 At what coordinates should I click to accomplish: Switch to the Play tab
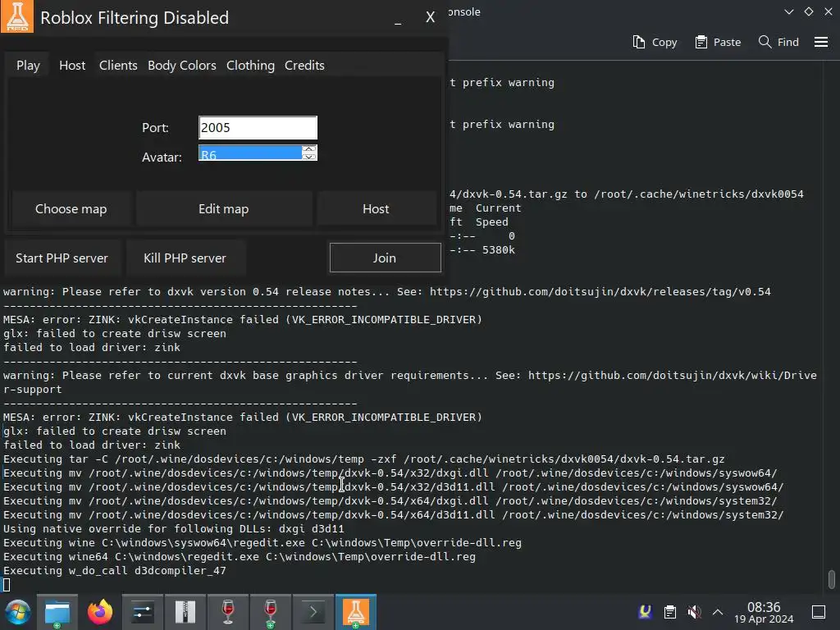[x=28, y=66]
